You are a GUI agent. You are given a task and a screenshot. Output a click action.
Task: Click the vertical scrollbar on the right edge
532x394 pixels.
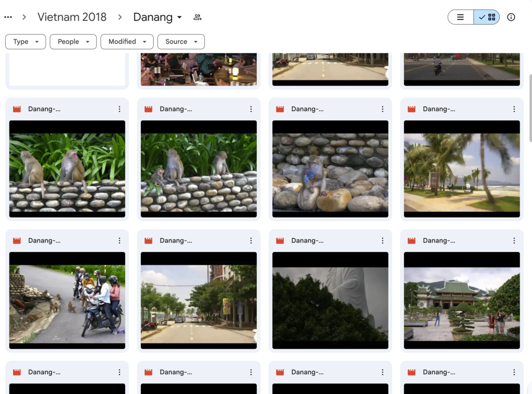530,108
